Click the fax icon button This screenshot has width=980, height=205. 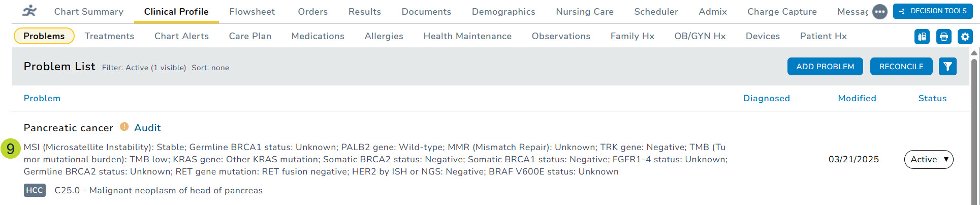pyautogui.click(x=922, y=37)
